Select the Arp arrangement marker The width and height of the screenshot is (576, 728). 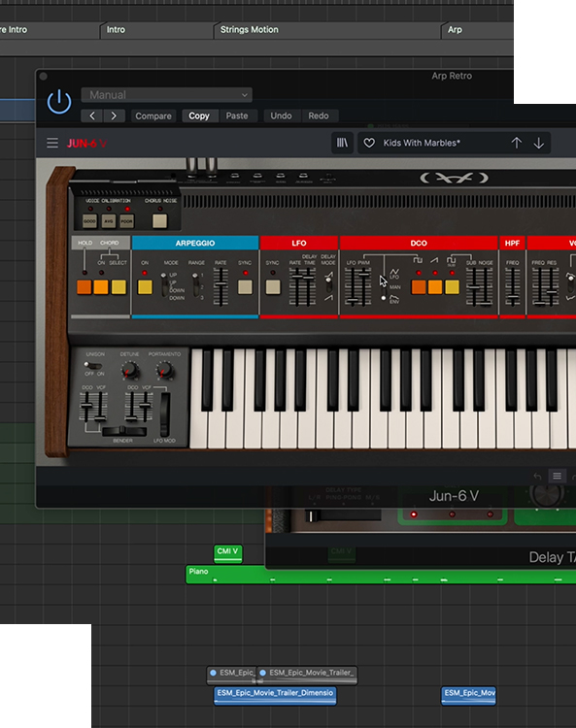click(x=455, y=30)
